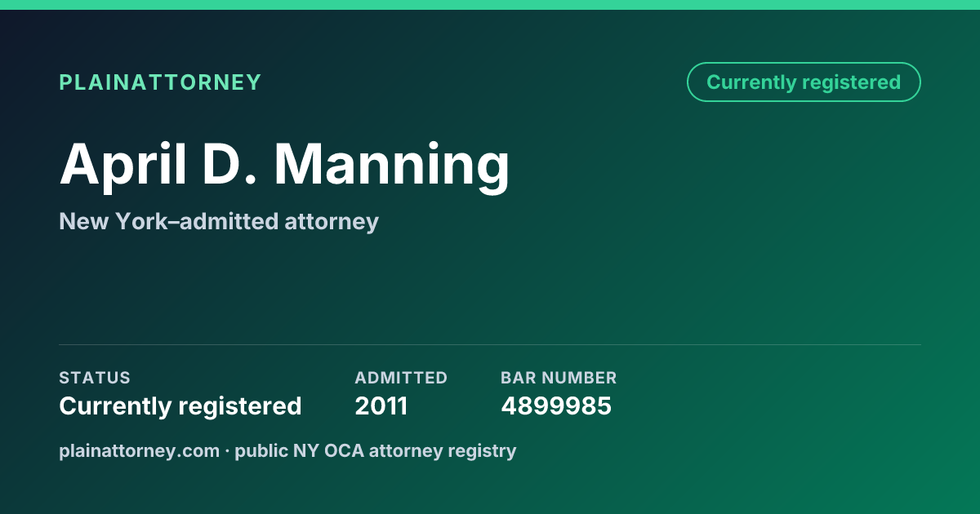Click the STATUS label

(95, 378)
